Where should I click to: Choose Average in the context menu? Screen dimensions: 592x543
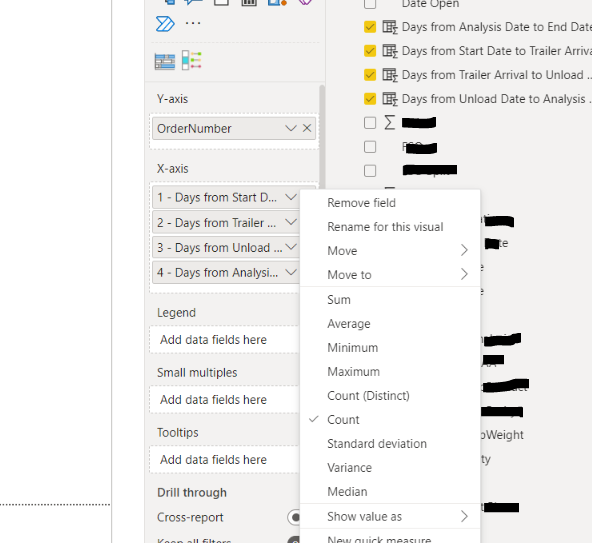[x=349, y=324]
